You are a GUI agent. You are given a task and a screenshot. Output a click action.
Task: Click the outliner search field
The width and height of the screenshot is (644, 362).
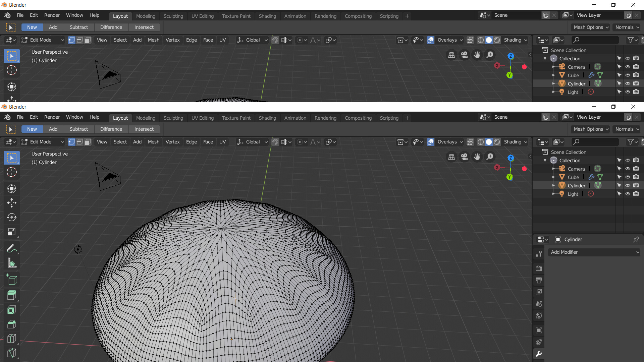pos(595,142)
